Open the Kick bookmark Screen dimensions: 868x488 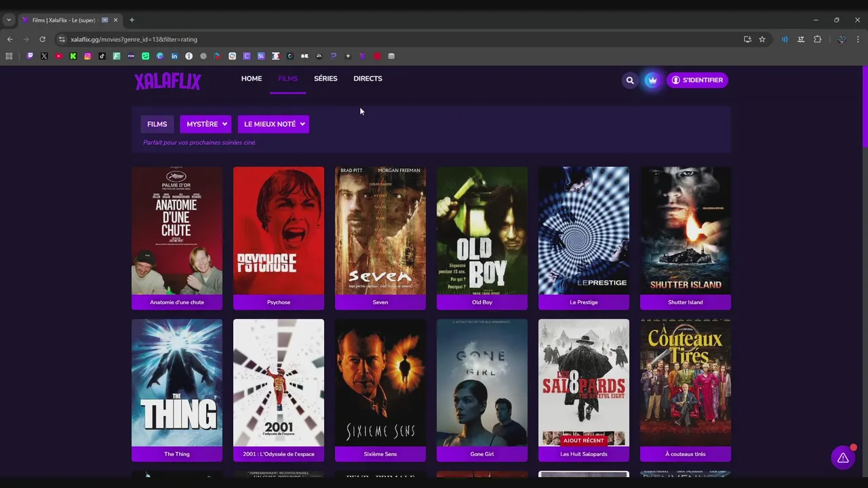tap(73, 56)
